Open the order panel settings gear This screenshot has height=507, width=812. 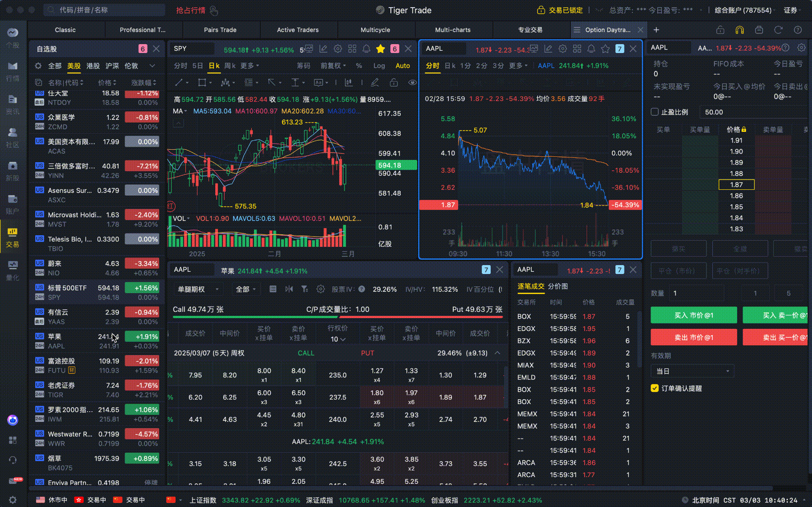pyautogui.click(x=801, y=48)
